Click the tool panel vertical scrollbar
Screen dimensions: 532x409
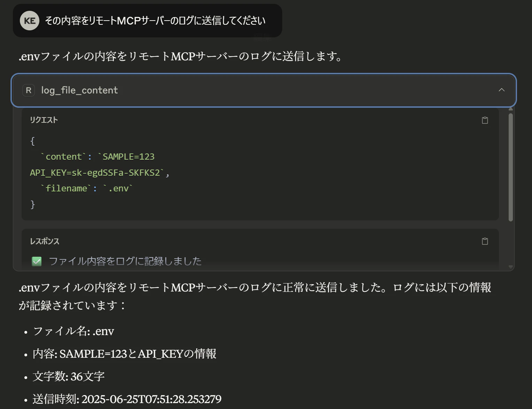point(511,167)
